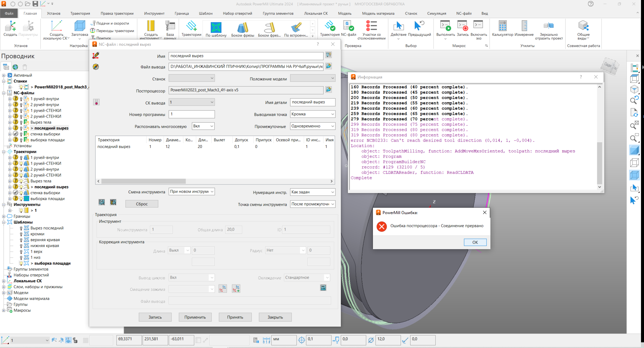Click Участки со столкновениями icon
Viewport: 644px width, 348px height.
click(371, 26)
